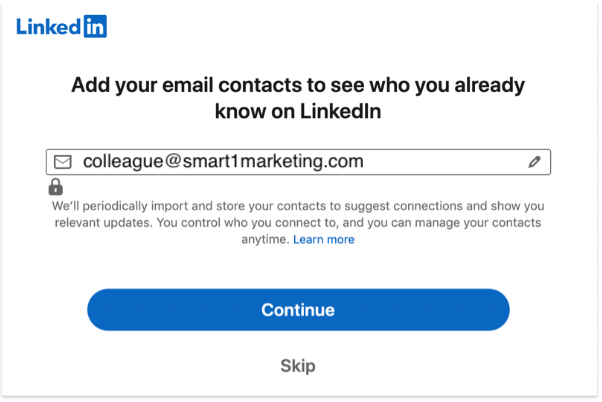Click the word "colleague" in the email field
The width and height of the screenshot is (602, 402).
118,161
